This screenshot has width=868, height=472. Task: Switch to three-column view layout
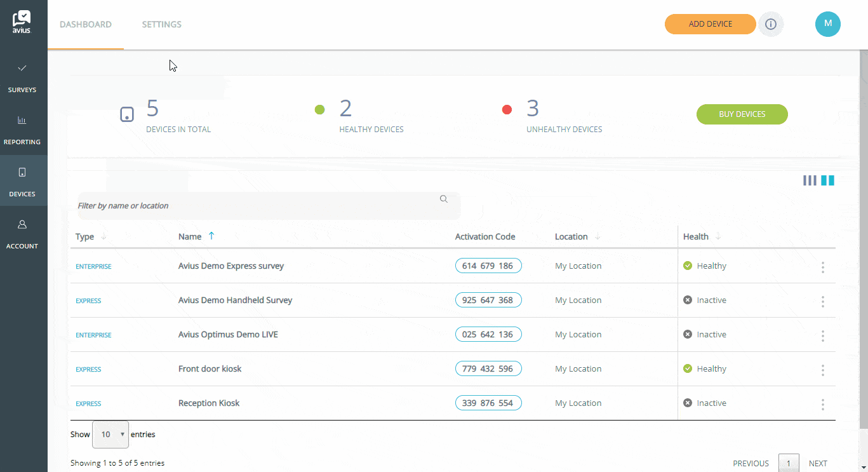[x=810, y=180]
